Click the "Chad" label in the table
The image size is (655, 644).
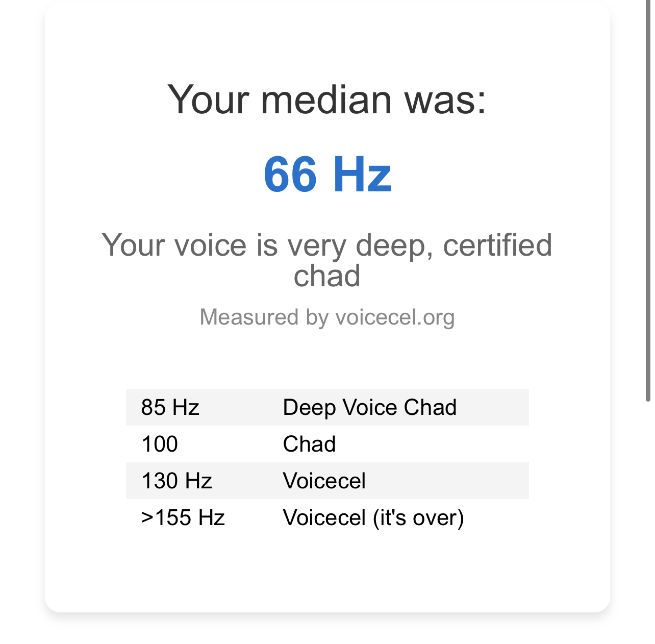309,444
